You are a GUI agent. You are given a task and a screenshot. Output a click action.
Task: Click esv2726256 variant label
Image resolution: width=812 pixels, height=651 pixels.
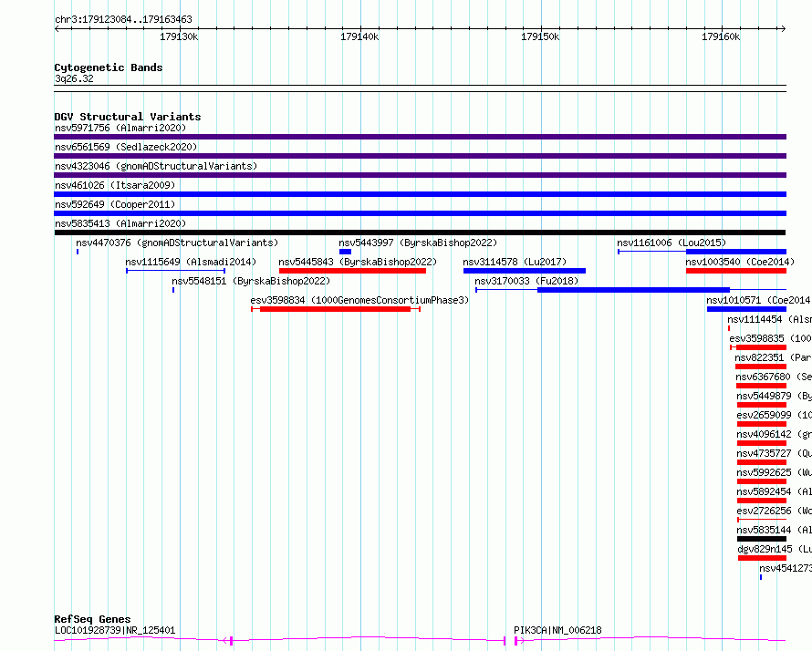click(x=774, y=511)
